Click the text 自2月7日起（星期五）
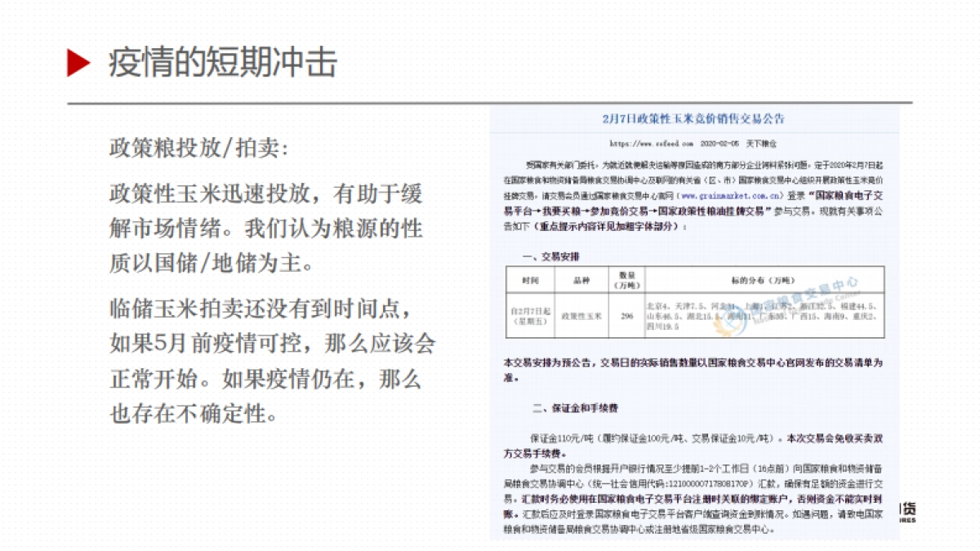Image resolution: width=980 pixels, height=551 pixels. coord(531,315)
